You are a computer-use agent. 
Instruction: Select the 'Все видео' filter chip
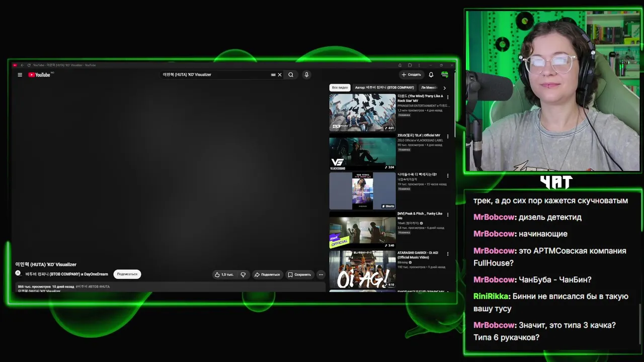pos(340,87)
